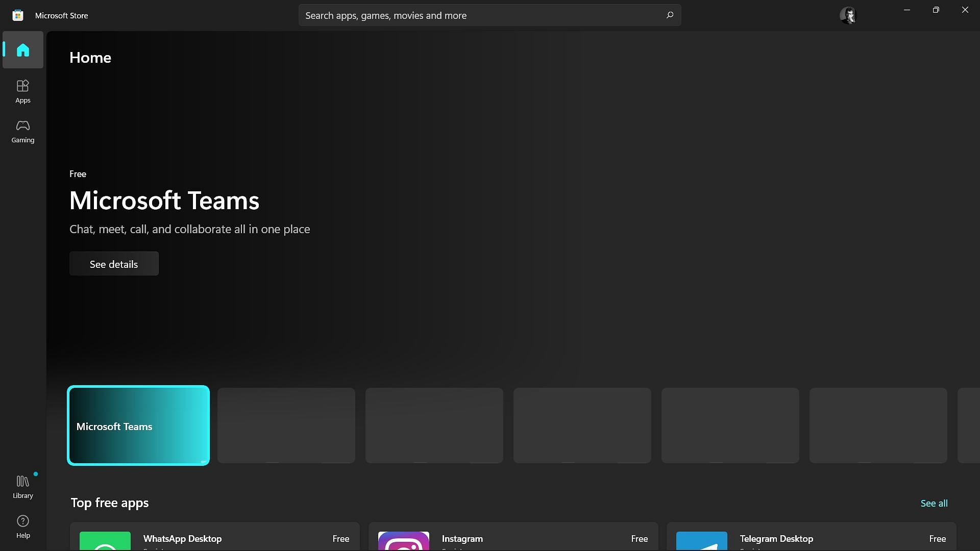Click the Help icon
Screen dimensions: 980x551
point(23,527)
